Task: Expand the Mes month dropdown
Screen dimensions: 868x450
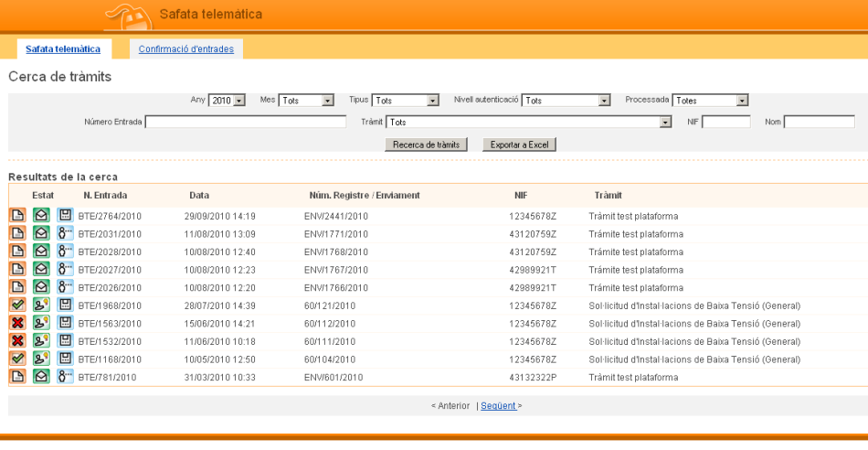Action: [x=306, y=101]
